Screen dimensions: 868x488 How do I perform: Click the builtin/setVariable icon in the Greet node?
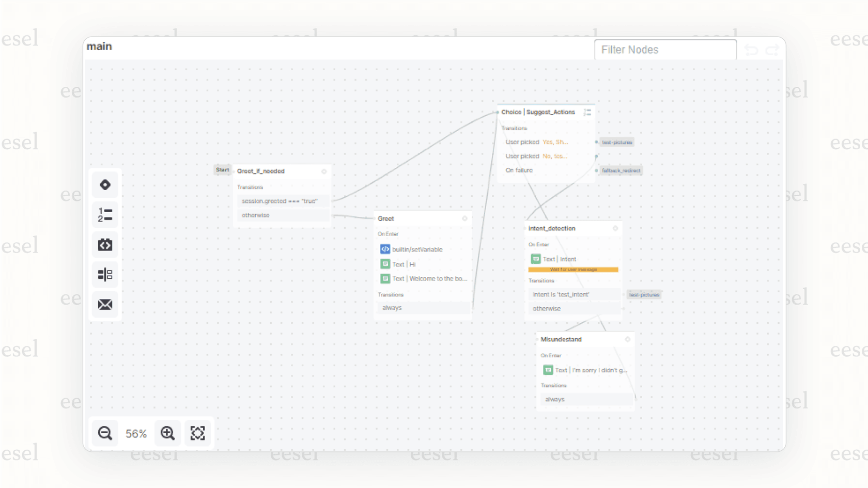click(385, 249)
